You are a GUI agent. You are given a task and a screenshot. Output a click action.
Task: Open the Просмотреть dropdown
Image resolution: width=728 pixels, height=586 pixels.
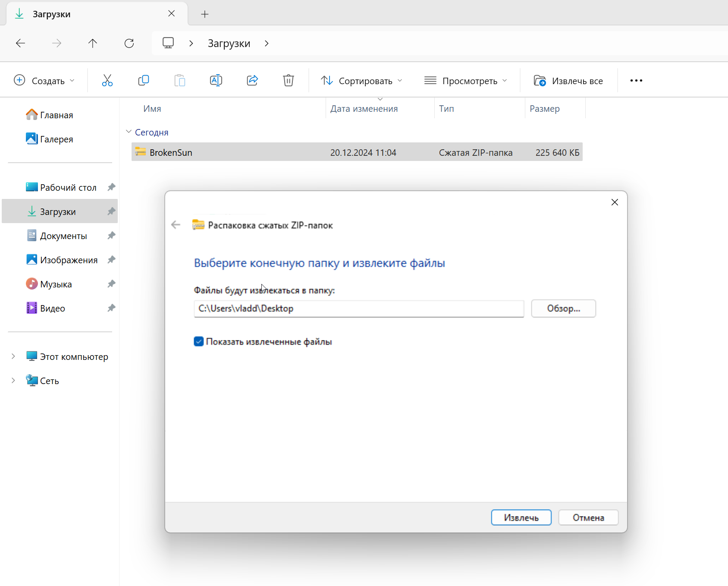click(466, 81)
